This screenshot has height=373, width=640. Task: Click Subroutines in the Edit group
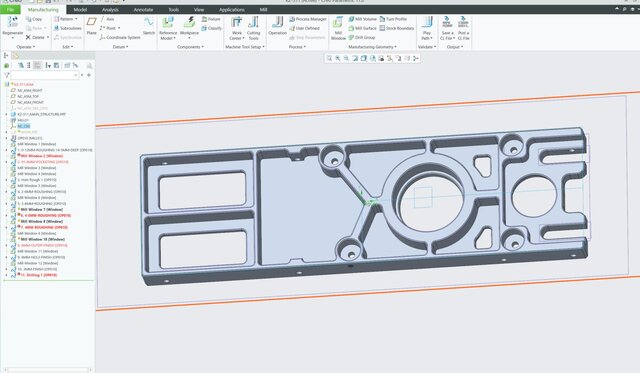coord(68,28)
